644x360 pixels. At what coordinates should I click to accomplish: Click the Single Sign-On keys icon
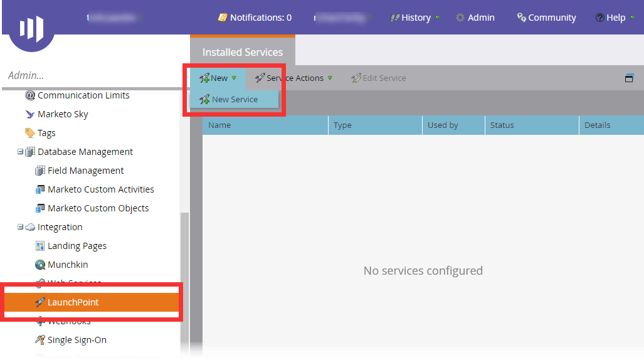pyautogui.click(x=40, y=340)
